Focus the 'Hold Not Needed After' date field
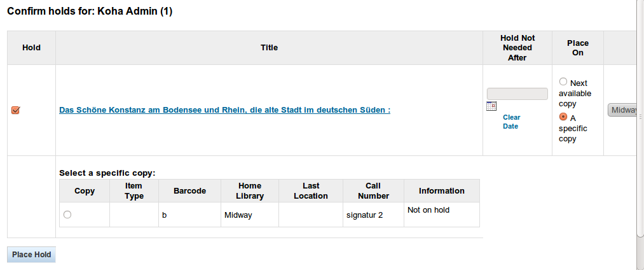Viewport: 644px width, 270px height. (517, 94)
